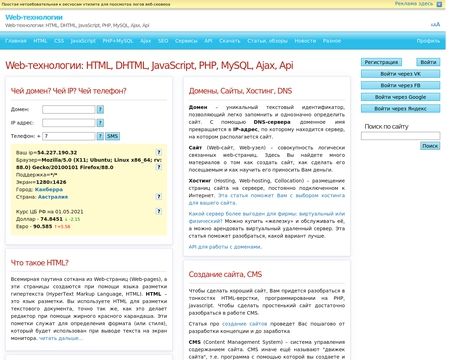Click the Регистрация button
This screenshot has width=450, height=360.
pyautogui.click(x=381, y=62)
